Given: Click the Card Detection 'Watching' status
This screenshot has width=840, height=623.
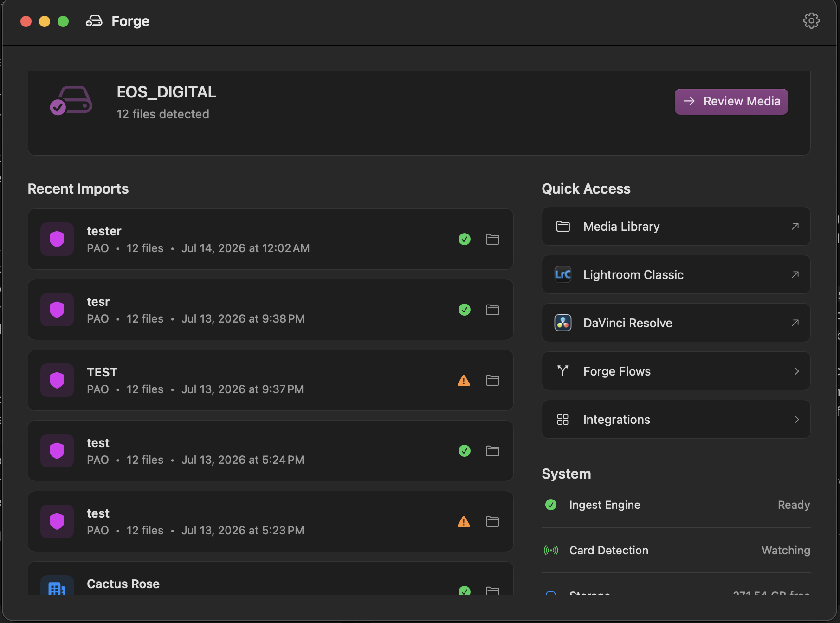Looking at the screenshot, I should tap(786, 550).
